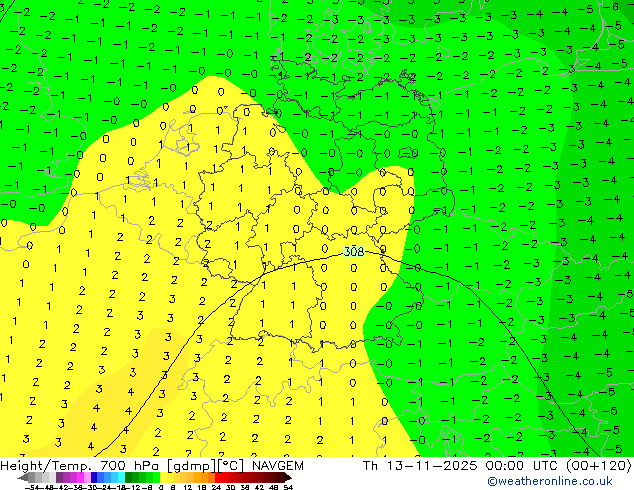Click the 0 label under the color scale
Screen dimensions: 634x490
(x=161, y=487)
